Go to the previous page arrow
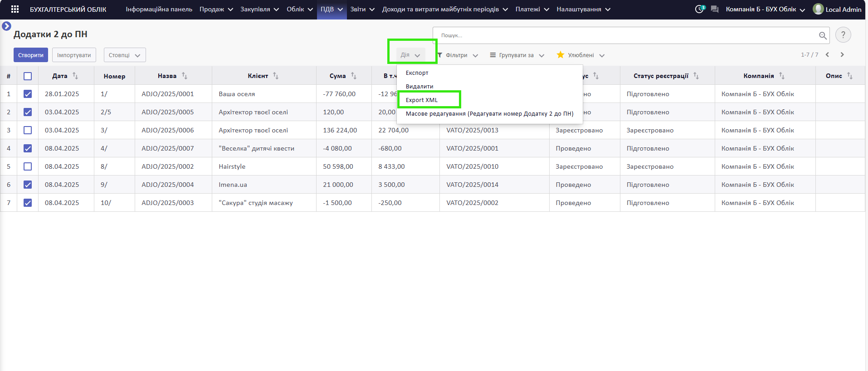 (x=827, y=55)
